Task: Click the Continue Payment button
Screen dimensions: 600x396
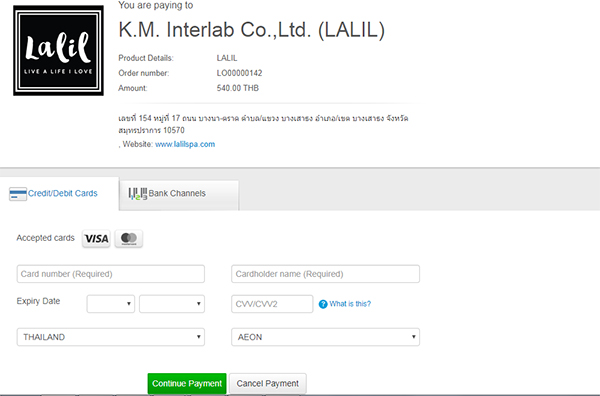Action: (x=187, y=383)
